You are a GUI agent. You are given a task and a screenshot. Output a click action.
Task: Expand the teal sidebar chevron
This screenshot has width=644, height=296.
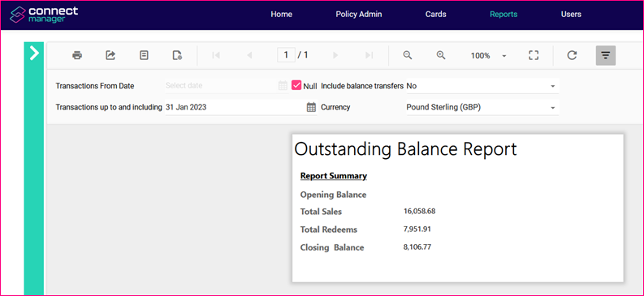click(x=34, y=54)
